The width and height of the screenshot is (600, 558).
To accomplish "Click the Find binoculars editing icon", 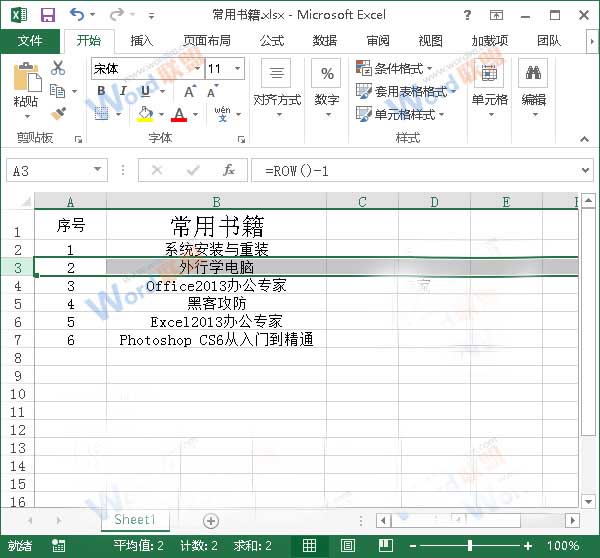I will (533, 73).
